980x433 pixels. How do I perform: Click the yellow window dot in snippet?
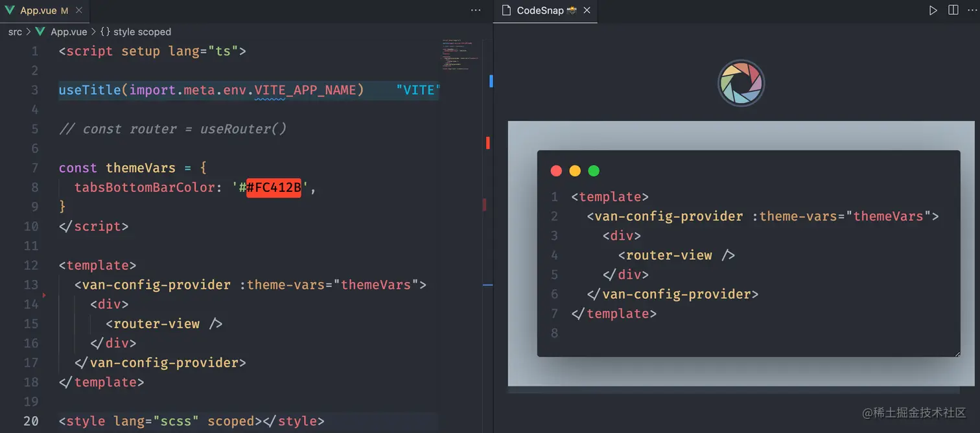click(x=575, y=171)
